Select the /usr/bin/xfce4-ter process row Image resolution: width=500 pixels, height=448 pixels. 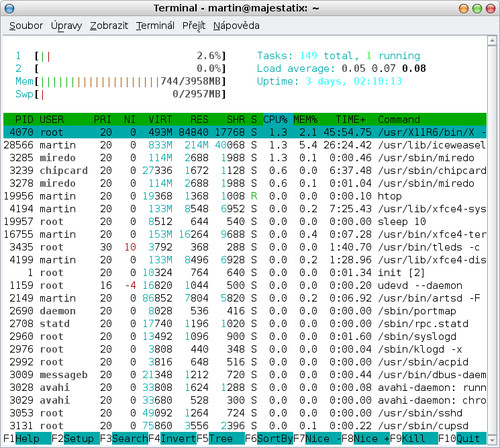245,234
